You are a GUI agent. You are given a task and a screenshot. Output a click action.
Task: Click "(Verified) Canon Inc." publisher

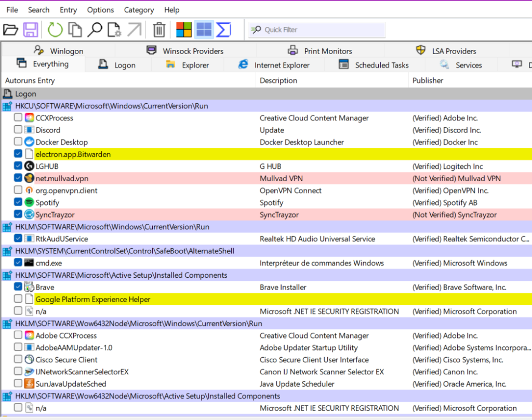(445, 372)
